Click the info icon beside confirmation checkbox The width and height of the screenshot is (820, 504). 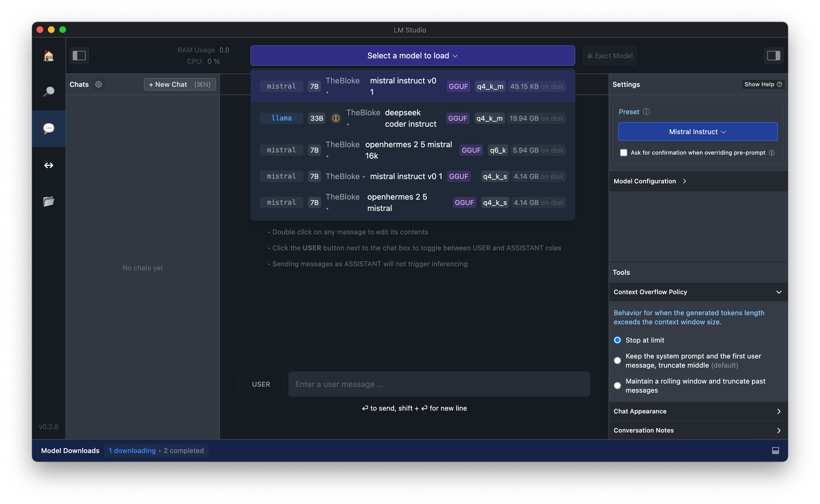772,153
